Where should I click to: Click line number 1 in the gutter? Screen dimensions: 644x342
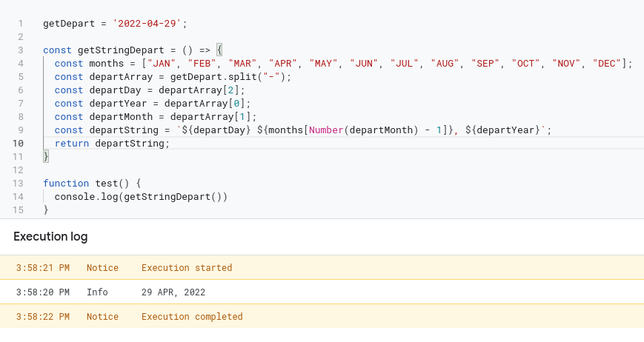(21, 24)
